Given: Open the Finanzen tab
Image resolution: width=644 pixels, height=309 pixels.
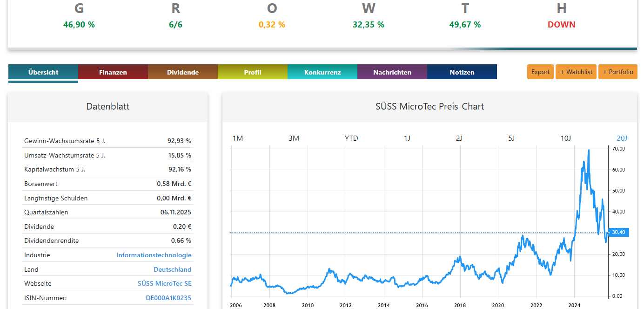Looking at the screenshot, I should (x=113, y=72).
